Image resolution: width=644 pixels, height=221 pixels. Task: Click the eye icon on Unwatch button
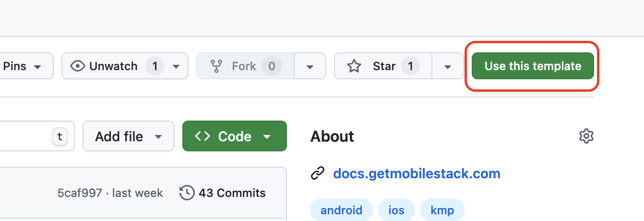(x=77, y=66)
